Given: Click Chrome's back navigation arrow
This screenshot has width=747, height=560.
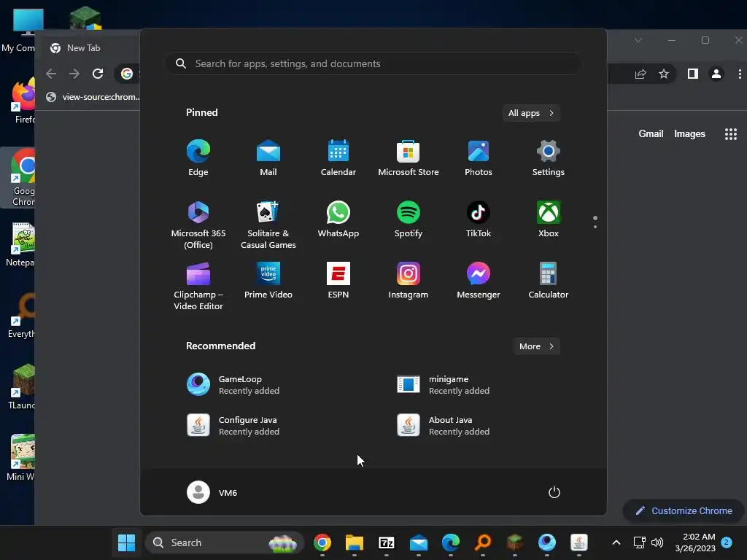Looking at the screenshot, I should click(51, 74).
